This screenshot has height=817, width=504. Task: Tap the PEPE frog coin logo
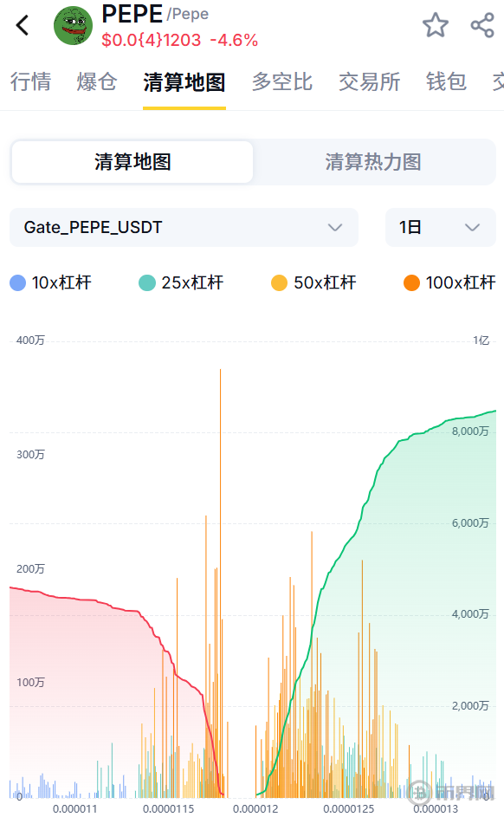73,25
